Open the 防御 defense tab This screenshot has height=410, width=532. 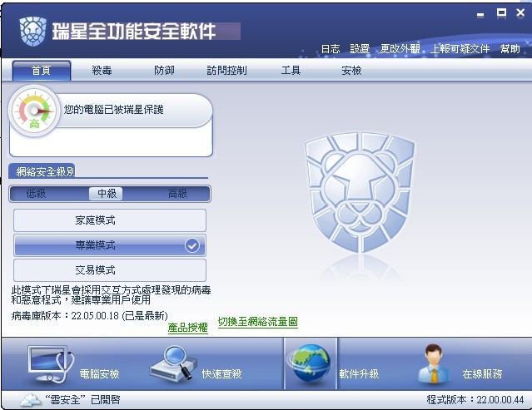164,71
